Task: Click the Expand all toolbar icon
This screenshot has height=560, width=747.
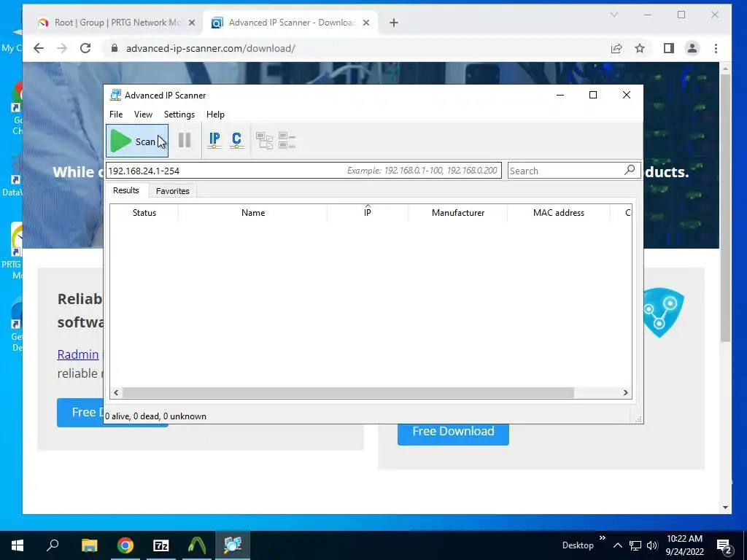Action: [x=264, y=141]
